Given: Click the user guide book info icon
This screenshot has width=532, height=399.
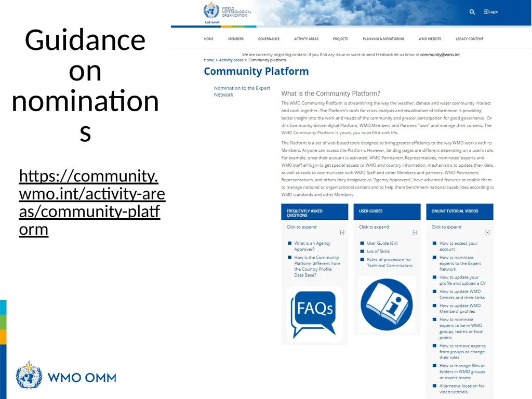Looking at the screenshot, I should 387,304.
